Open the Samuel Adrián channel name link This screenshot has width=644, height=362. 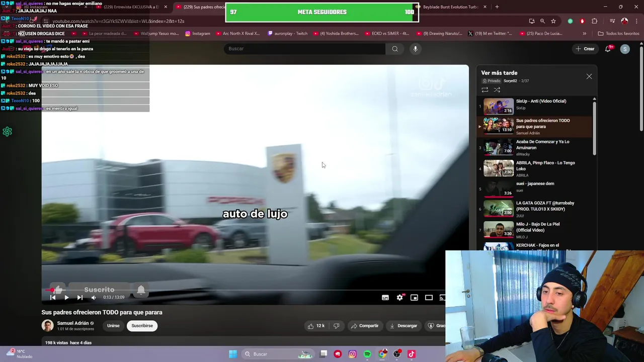point(72,323)
